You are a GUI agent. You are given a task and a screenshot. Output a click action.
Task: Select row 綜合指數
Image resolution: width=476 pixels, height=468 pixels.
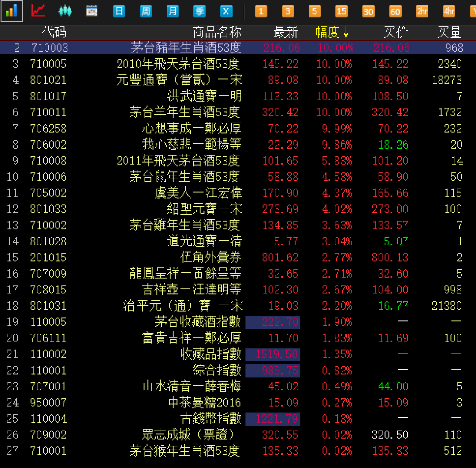(238, 370)
